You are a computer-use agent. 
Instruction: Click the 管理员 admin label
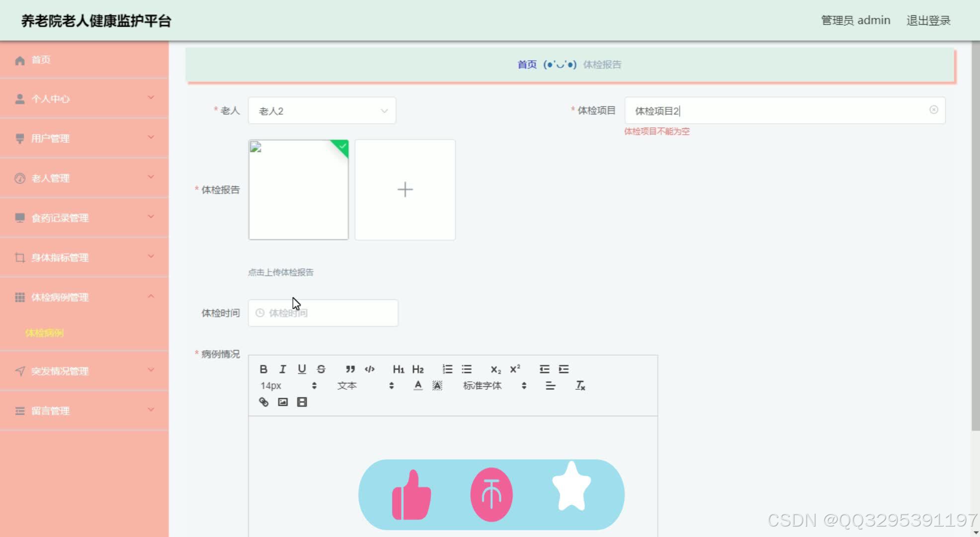[855, 20]
